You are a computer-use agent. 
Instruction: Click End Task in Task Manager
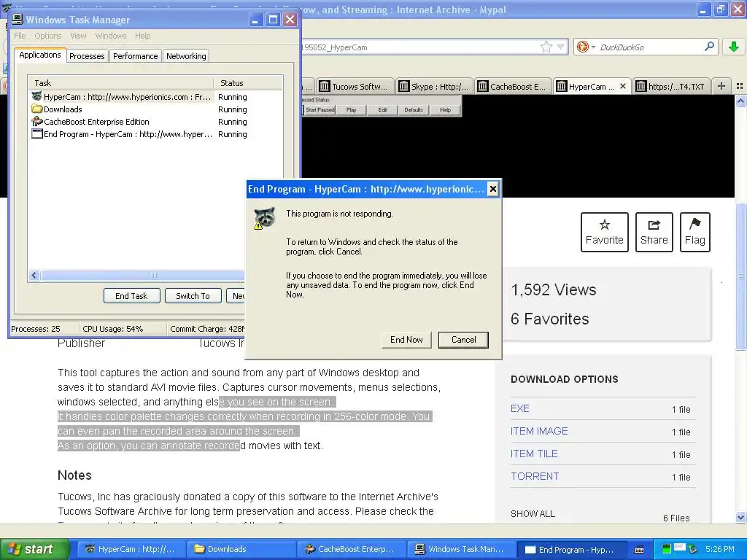(131, 296)
